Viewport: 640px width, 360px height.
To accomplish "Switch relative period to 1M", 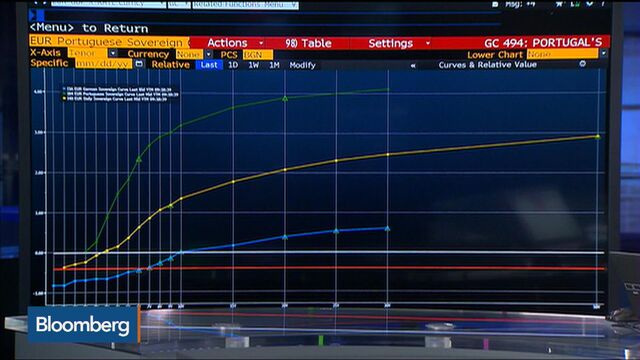I will pos(274,65).
